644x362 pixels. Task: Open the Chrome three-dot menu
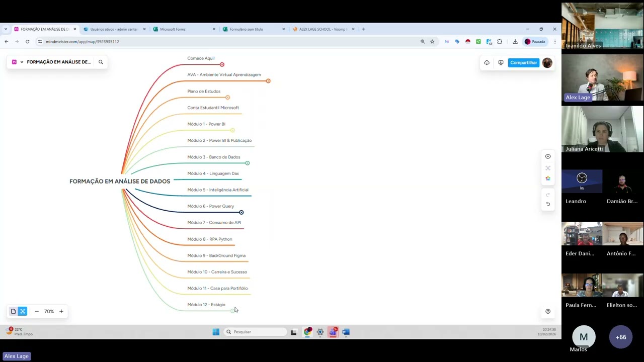pyautogui.click(x=555, y=42)
